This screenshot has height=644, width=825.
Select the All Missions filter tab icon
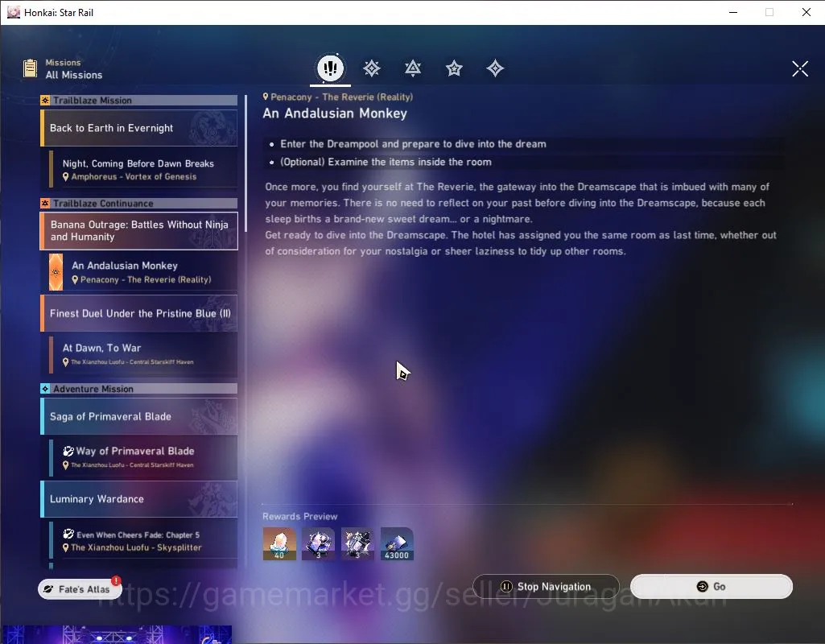coord(330,68)
